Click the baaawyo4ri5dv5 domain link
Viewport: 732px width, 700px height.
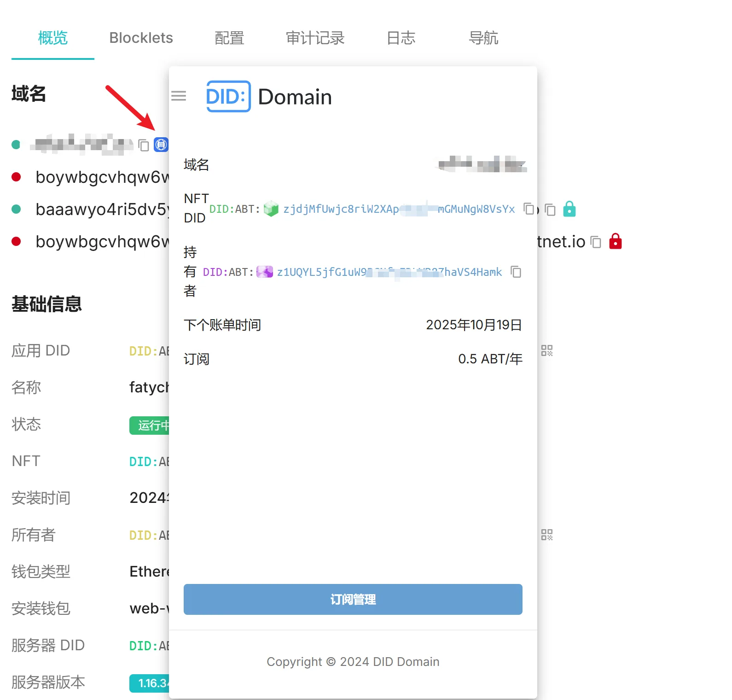102,210
